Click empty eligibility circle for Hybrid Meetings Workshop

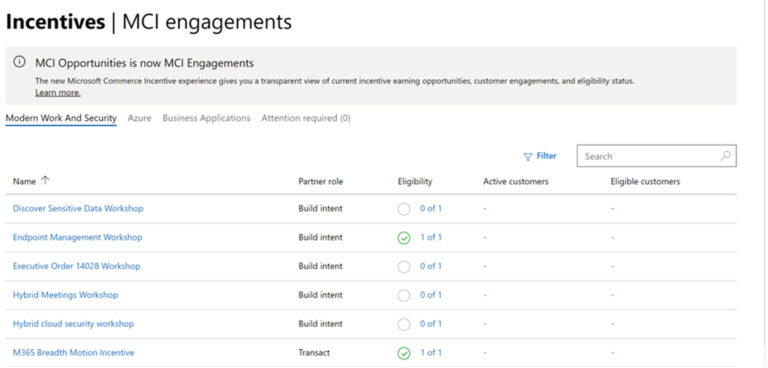pyautogui.click(x=404, y=295)
